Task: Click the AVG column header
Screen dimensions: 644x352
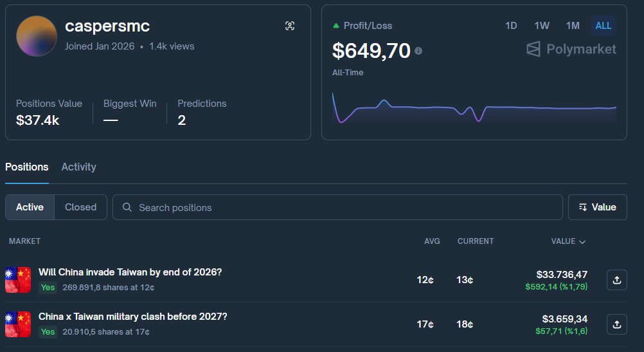Action: pyautogui.click(x=432, y=241)
